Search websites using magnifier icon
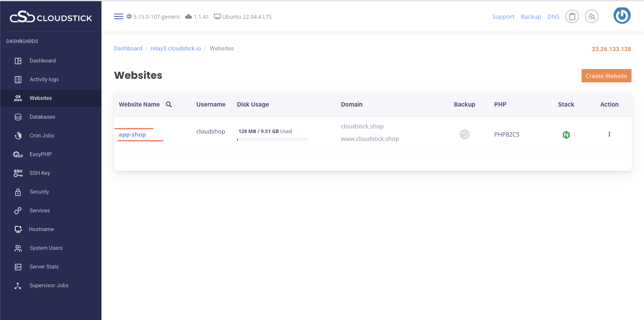Viewport: 644px width, 320px height. pyautogui.click(x=169, y=104)
